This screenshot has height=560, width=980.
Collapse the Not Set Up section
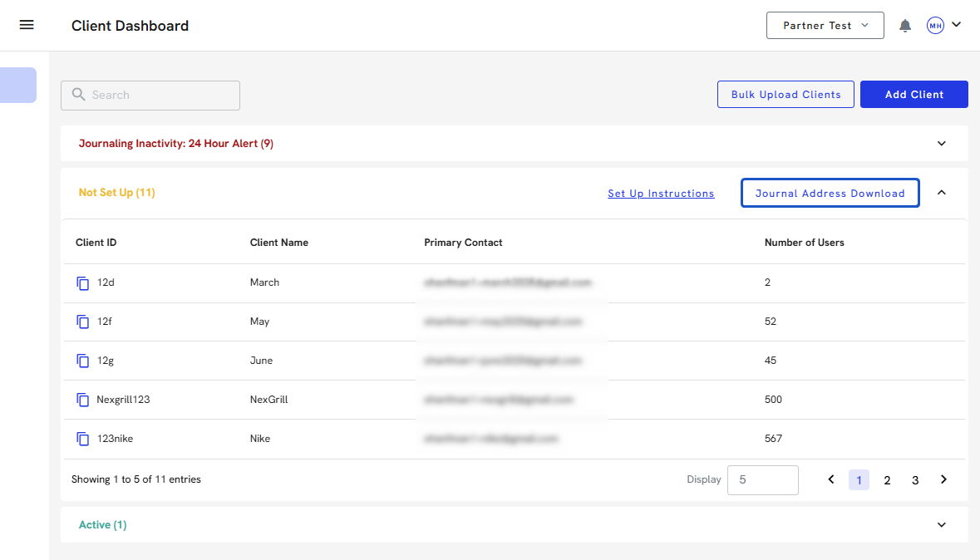pyautogui.click(x=941, y=193)
